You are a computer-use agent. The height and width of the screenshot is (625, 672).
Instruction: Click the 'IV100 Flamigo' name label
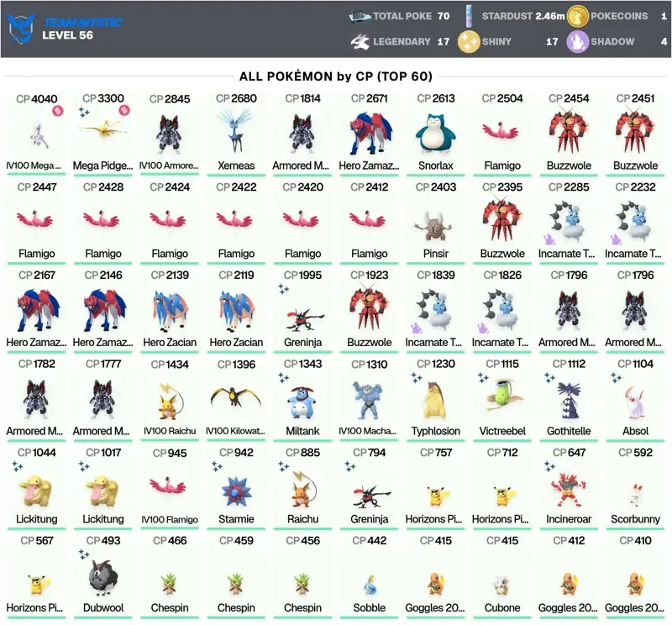click(x=170, y=519)
